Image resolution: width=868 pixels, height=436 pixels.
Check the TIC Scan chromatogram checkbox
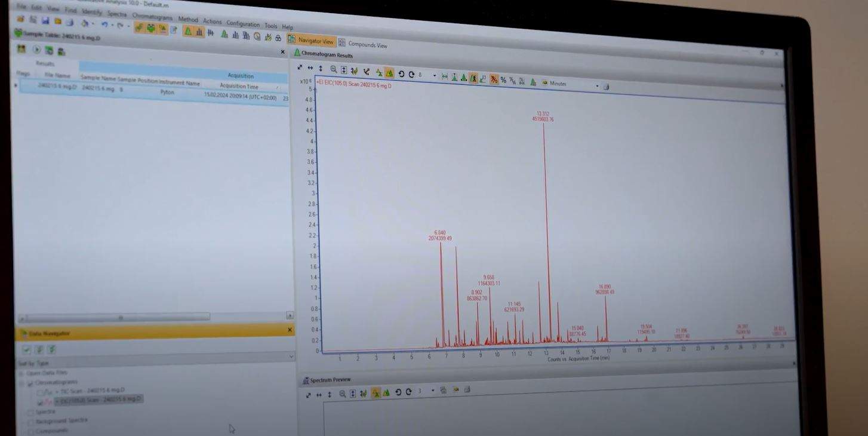point(41,392)
